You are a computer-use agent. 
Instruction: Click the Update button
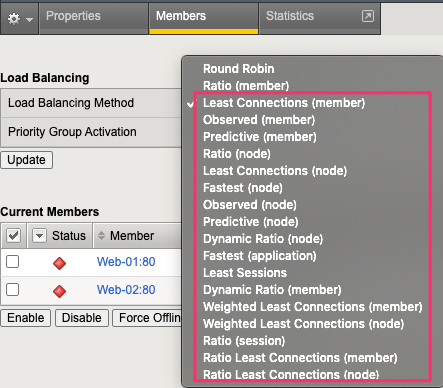tap(27, 160)
